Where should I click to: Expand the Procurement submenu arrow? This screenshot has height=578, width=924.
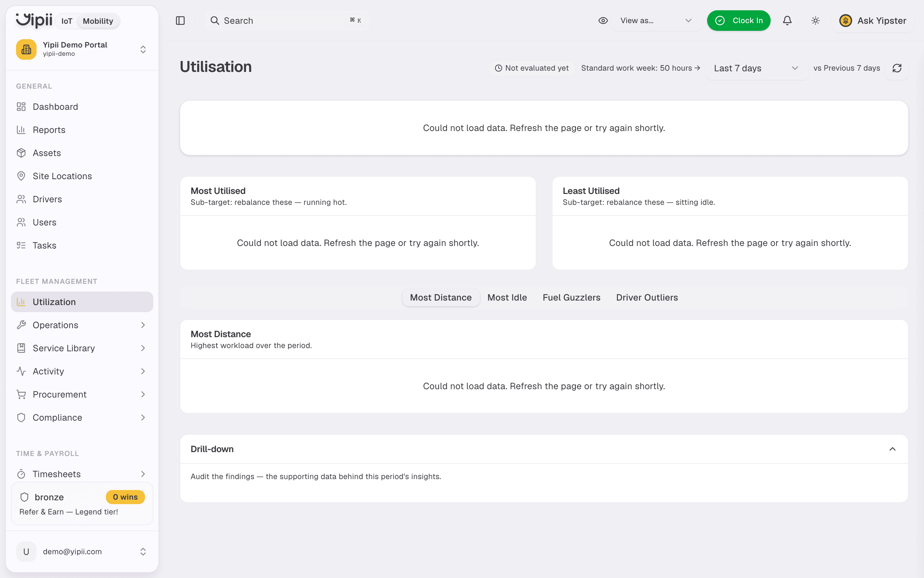coord(143,395)
